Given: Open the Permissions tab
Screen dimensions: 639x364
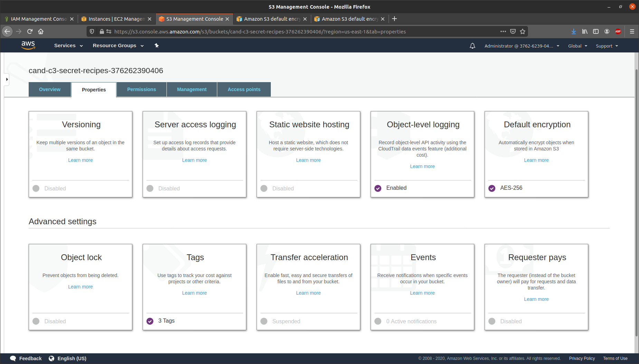Looking at the screenshot, I should click(142, 89).
